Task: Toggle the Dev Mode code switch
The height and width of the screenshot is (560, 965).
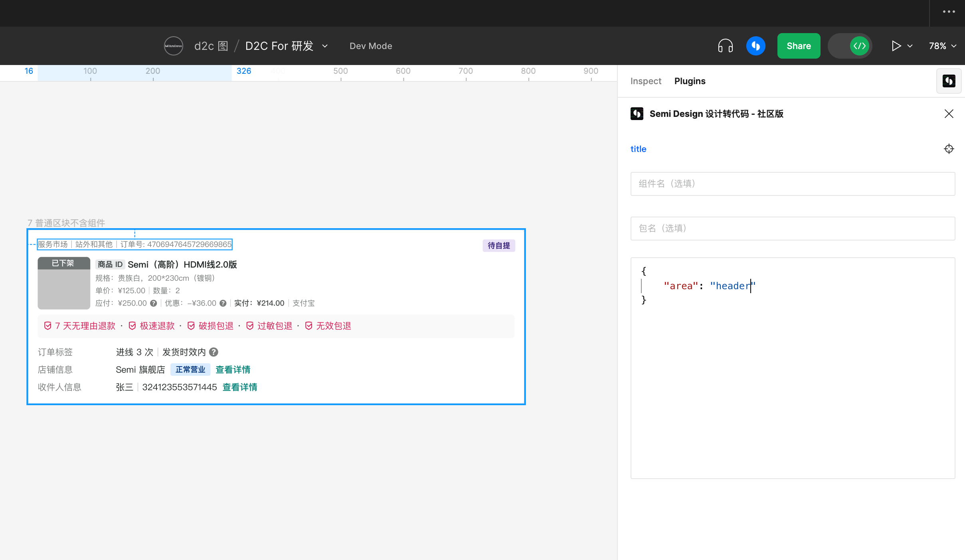Action: 850,46
